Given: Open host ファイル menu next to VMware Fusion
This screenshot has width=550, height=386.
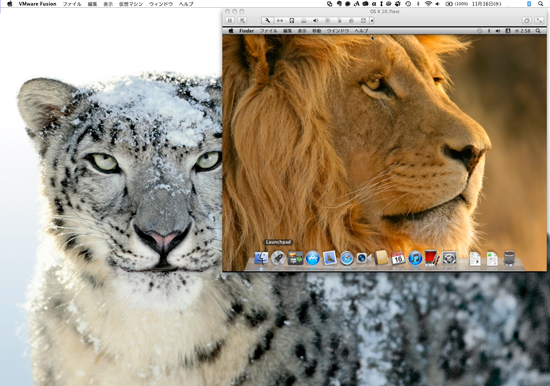Looking at the screenshot, I should [x=72, y=4].
